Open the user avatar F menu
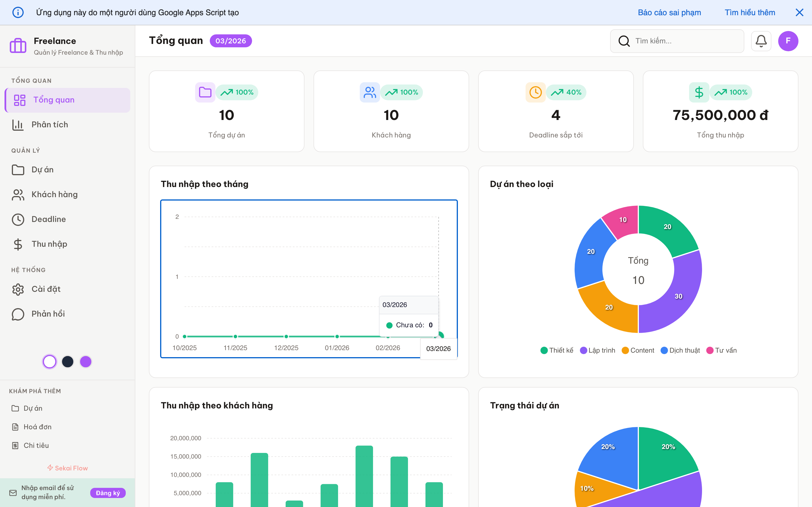This screenshot has width=812, height=507. (788, 41)
